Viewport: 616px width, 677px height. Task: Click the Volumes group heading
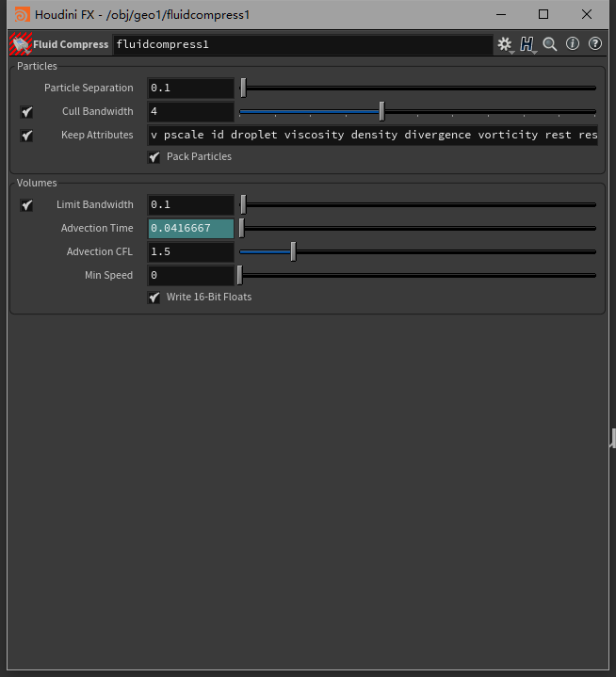(x=37, y=183)
